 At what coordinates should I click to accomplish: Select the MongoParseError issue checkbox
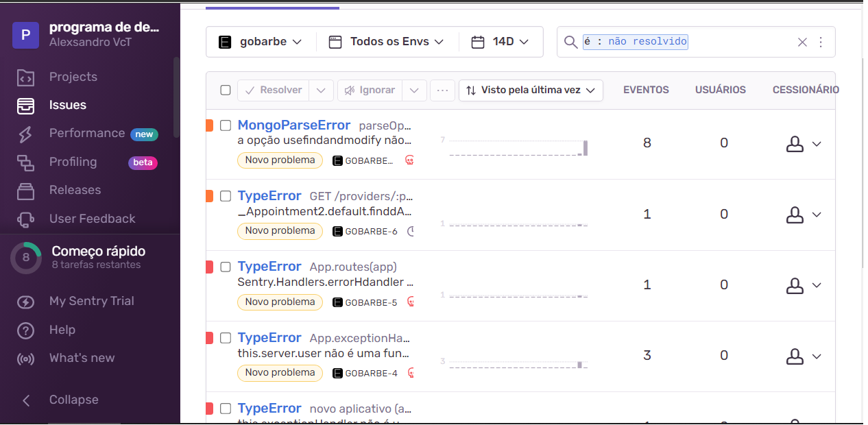[x=225, y=125]
